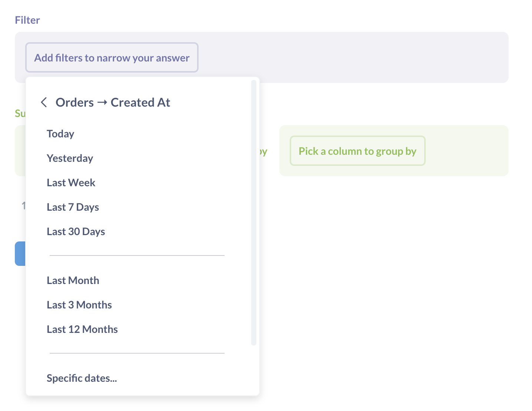Select Last Month from the list
Image resolution: width=532 pixels, height=411 pixels.
pos(73,280)
